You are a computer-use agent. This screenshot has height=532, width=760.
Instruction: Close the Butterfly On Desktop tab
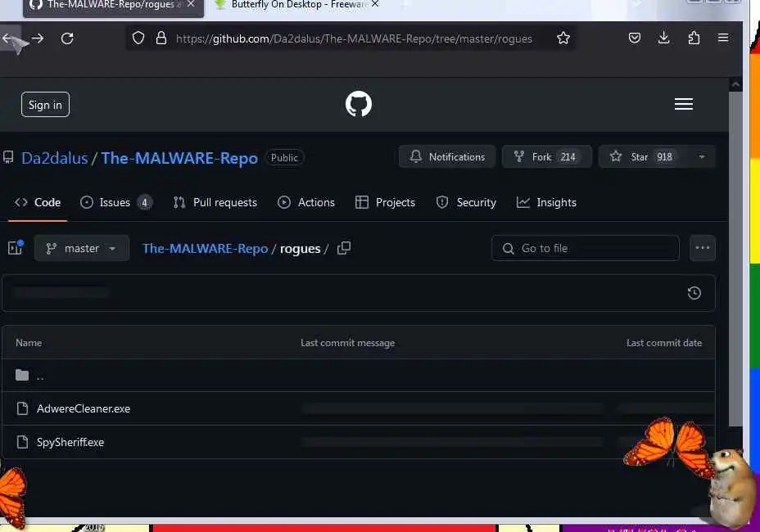pyautogui.click(x=374, y=4)
